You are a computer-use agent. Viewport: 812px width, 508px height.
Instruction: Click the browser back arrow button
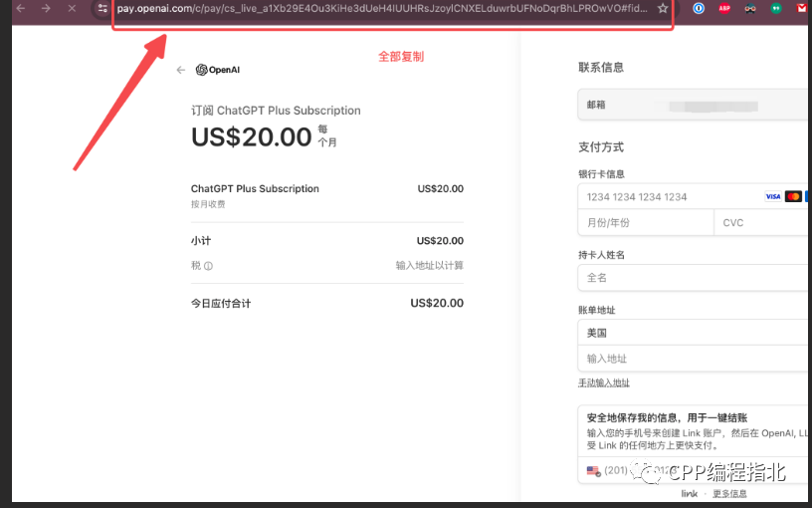pyautogui.click(x=20, y=8)
